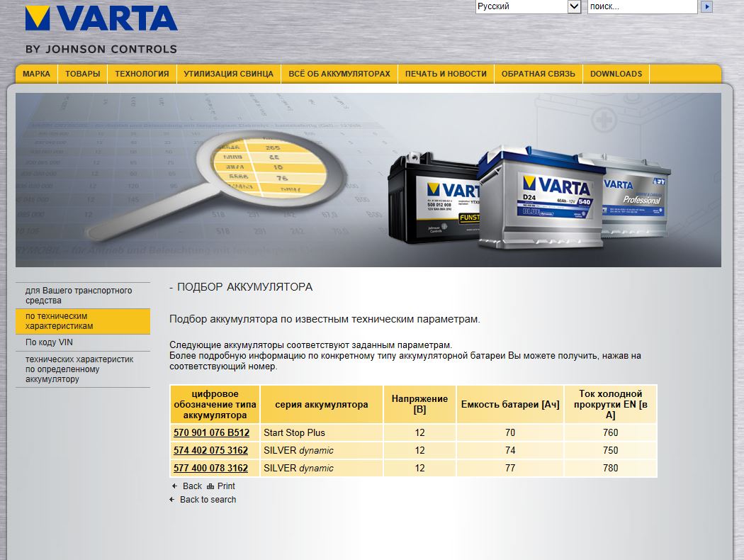The image size is (744, 560).
Task: Click capacity value 70
Action: tap(510, 433)
